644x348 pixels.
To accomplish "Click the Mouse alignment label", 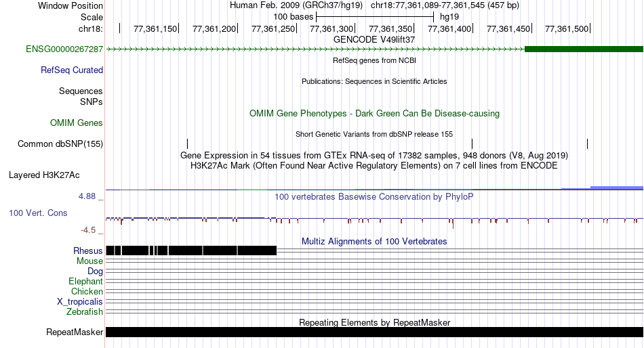I will tap(89, 261).
